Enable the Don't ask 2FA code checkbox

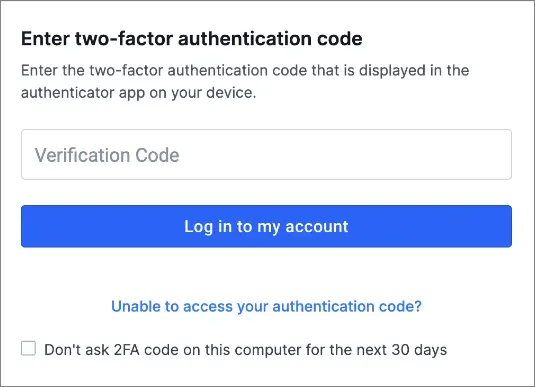28,348
